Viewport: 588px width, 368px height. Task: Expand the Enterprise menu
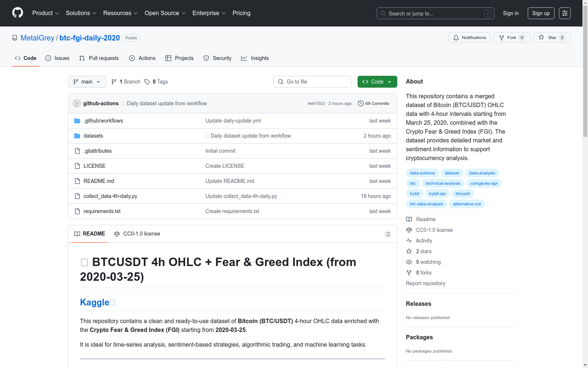pos(209,13)
